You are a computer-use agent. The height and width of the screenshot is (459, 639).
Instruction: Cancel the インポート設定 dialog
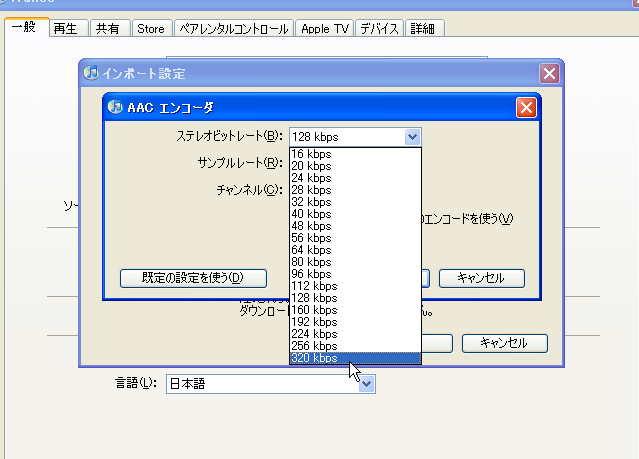[x=505, y=343]
